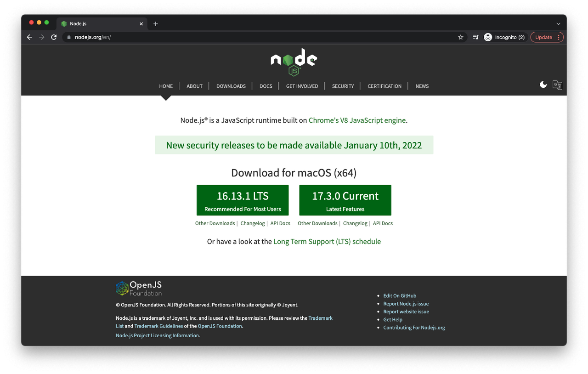Open the media control playlist icon
The height and width of the screenshot is (374, 588).
point(476,37)
